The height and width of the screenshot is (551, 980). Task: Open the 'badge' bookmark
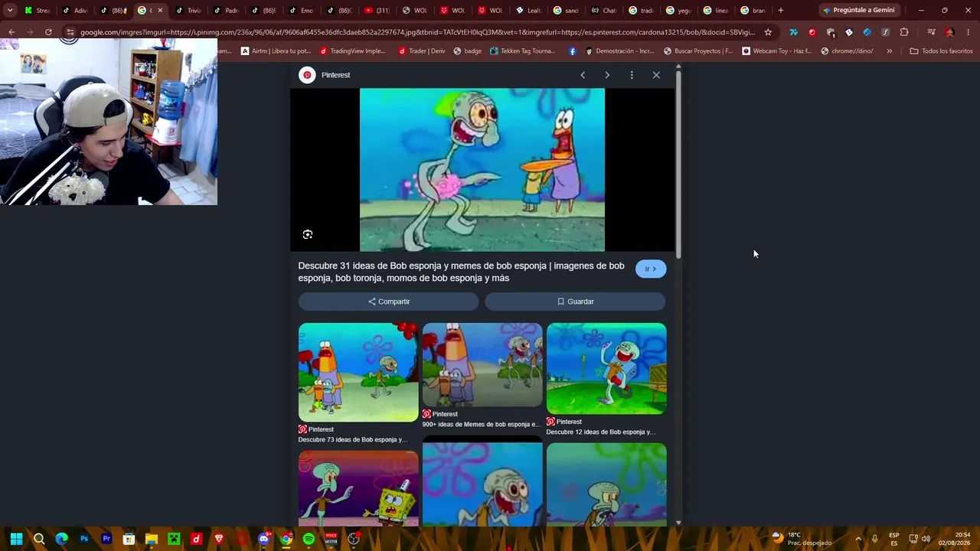tap(467, 51)
